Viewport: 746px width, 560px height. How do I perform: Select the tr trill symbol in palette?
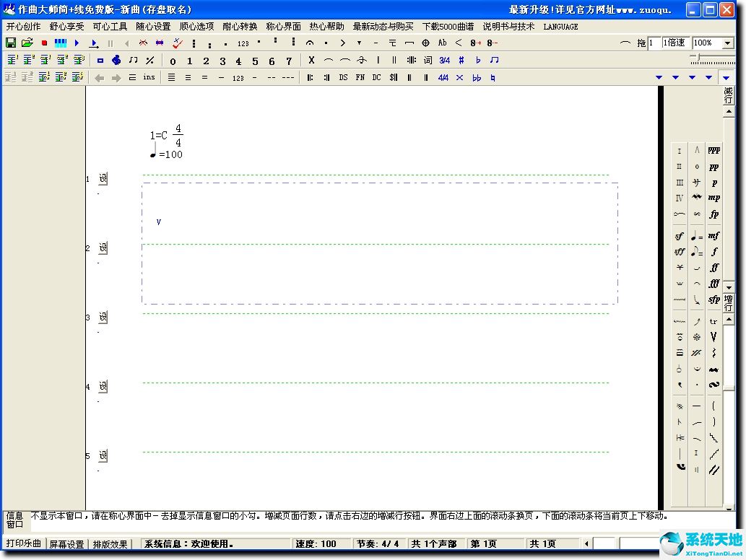coord(714,321)
